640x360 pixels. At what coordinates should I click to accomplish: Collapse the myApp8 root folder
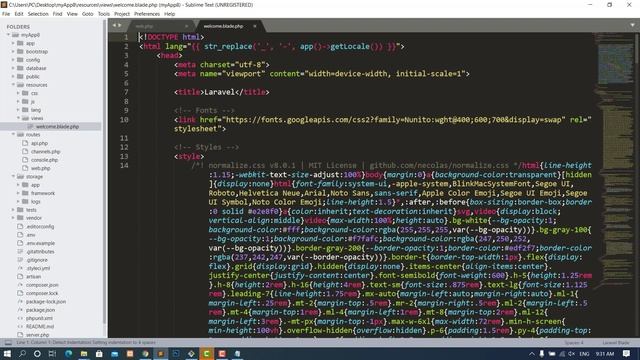(x=8, y=35)
